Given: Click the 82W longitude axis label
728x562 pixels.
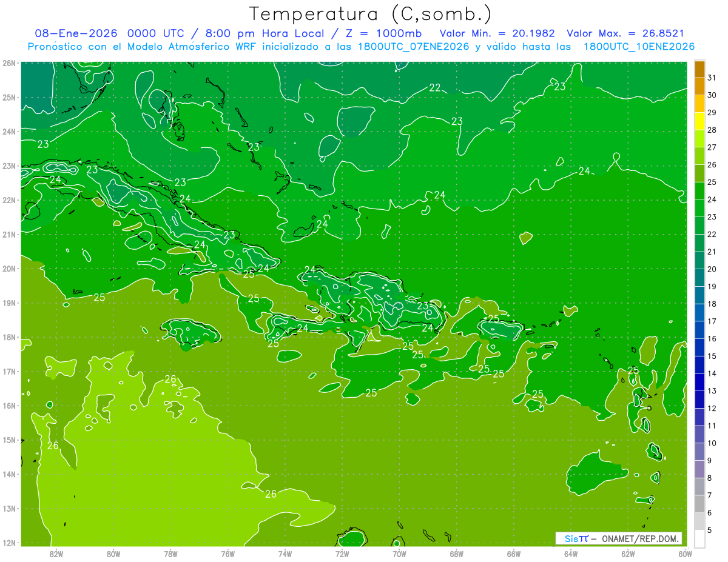Looking at the screenshot, I should 56,553.
